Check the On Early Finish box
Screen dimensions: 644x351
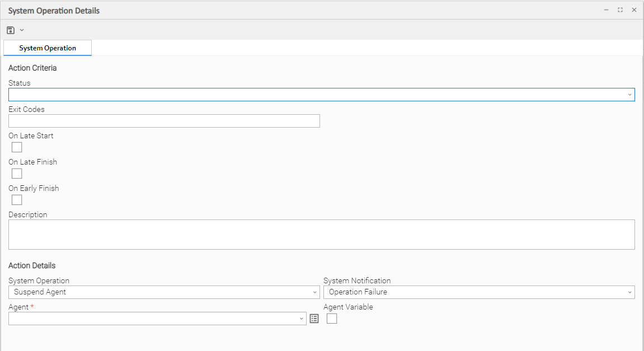click(x=17, y=200)
